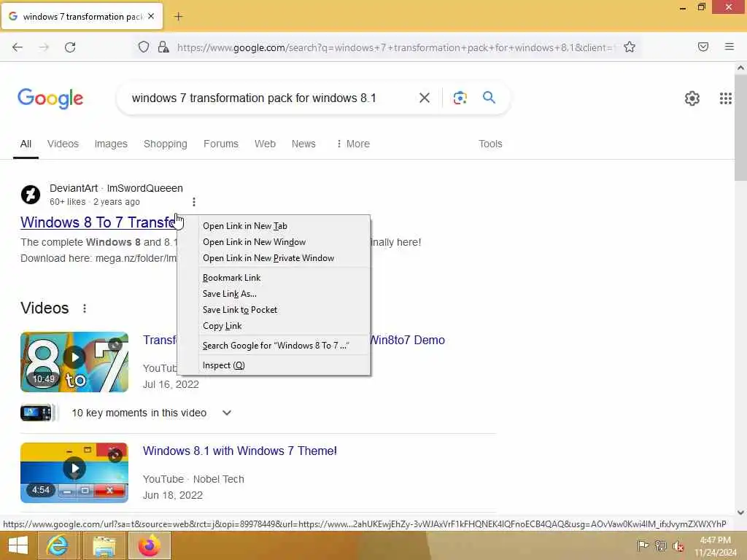Image resolution: width=747 pixels, height=560 pixels.
Task: Open tracking protection shield icon
Action: click(144, 47)
